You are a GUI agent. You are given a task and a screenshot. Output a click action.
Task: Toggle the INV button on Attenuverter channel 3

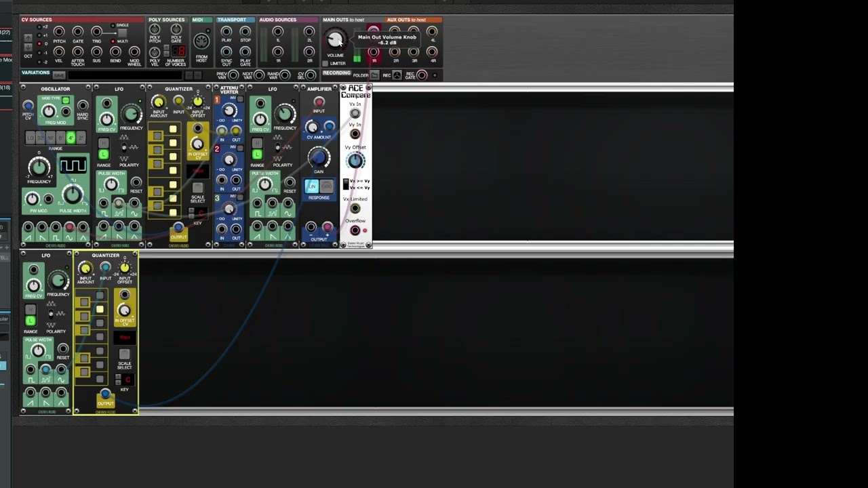tap(240, 197)
